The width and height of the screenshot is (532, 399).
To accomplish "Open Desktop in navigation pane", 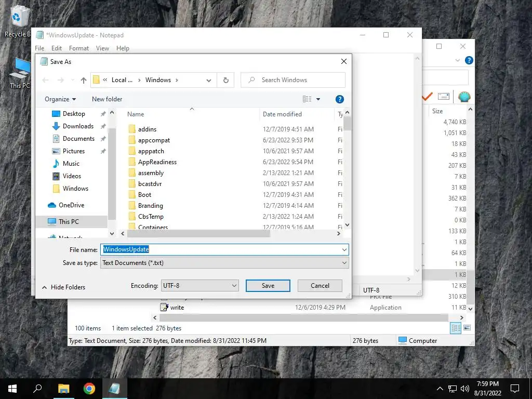I will point(74,114).
